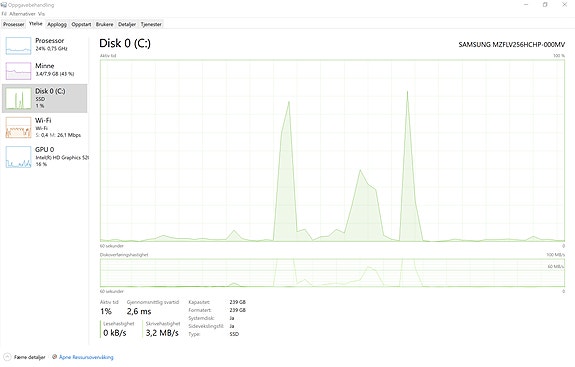Click the Type SSD value
The height and width of the screenshot is (367, 575).
click(234, 334)
